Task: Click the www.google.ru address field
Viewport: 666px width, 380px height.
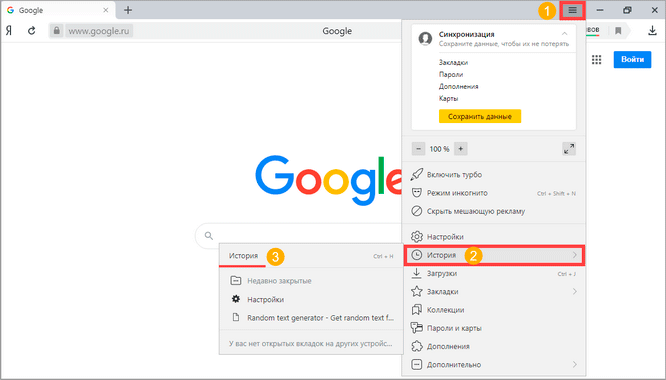Action: point(99,31)
